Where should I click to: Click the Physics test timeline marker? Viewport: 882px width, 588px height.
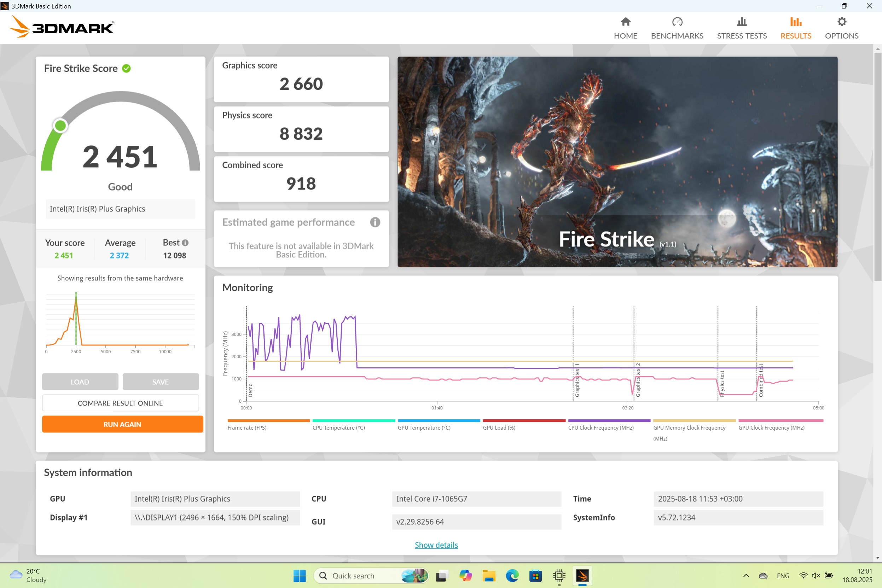click(721, 383)
